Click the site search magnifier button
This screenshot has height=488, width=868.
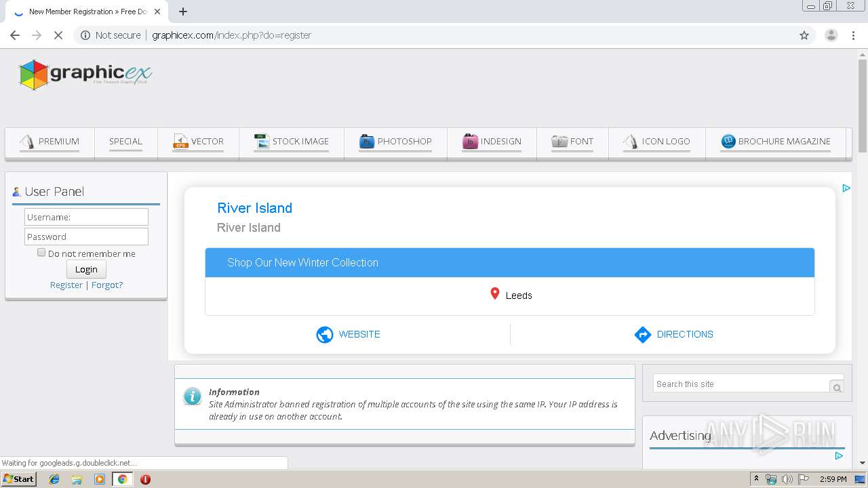click(x=837, y=387)
